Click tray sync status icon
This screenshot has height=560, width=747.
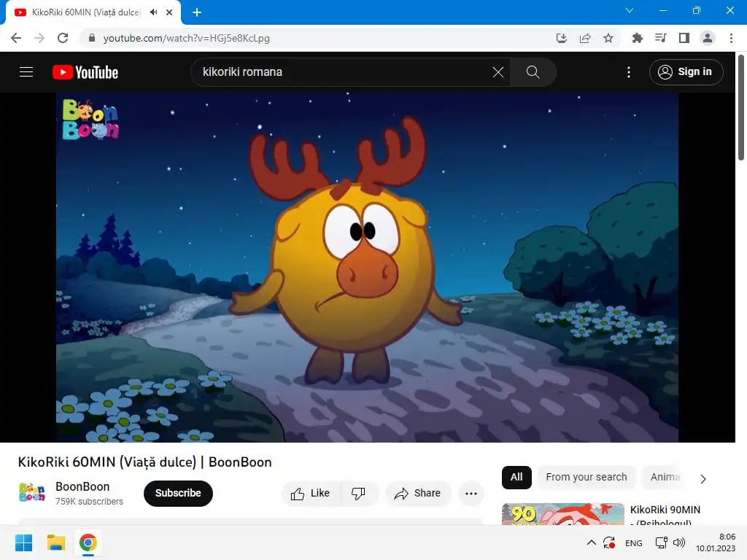coord(609,542)
